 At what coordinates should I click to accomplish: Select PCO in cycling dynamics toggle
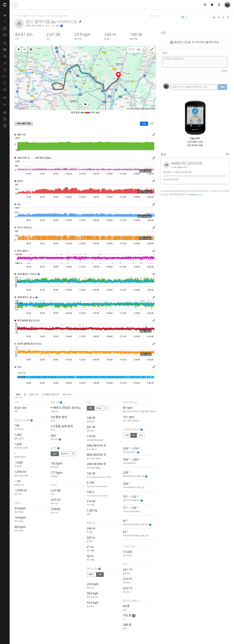[141, 435]
